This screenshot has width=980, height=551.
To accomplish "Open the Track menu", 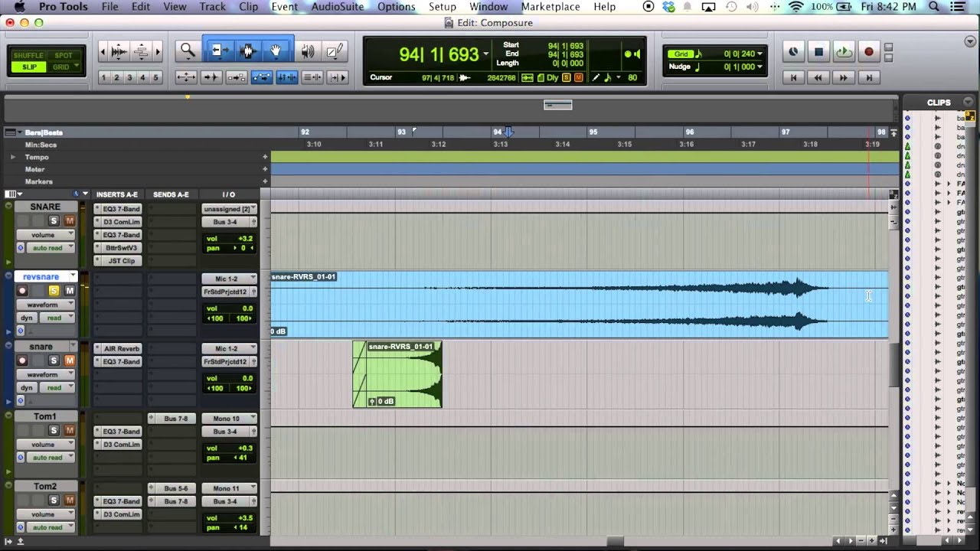I will click(x=212, y=7).
